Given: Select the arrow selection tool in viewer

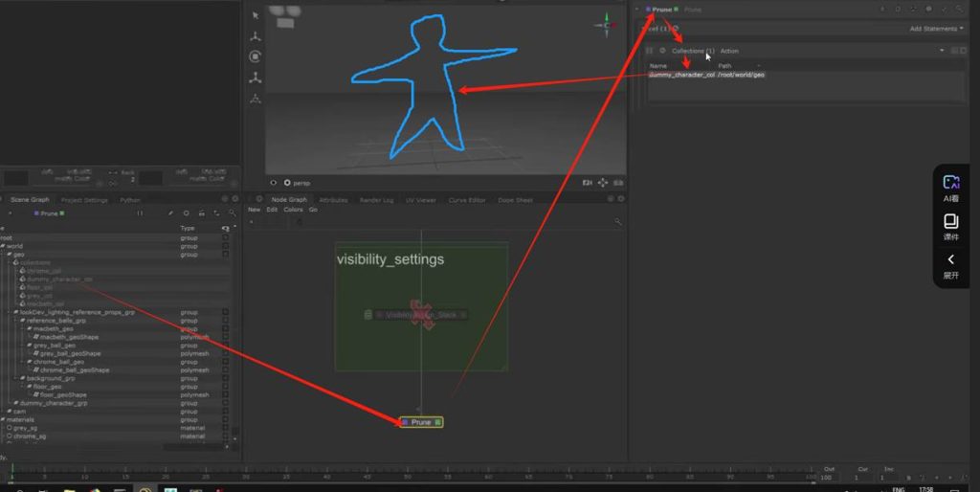Looking at the screenshot, I should point(256,15).
